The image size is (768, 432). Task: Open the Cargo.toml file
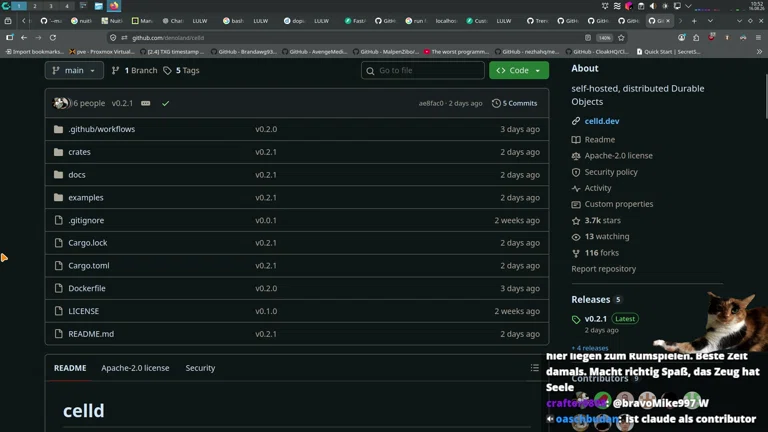click(89, 265)
